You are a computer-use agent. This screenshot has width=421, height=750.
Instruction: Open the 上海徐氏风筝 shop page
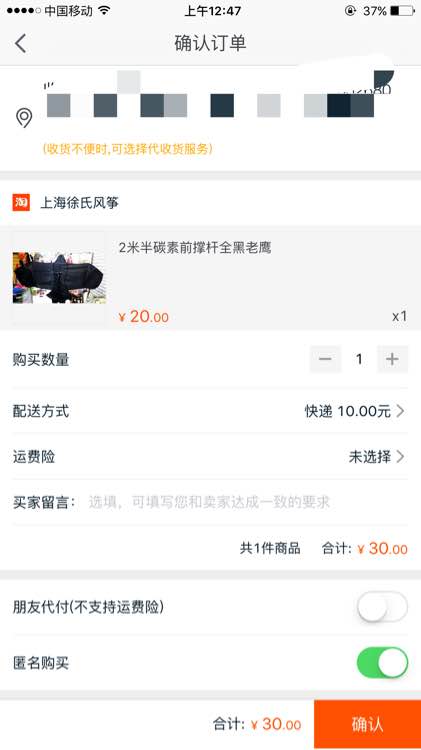click(x=79, y=203)
